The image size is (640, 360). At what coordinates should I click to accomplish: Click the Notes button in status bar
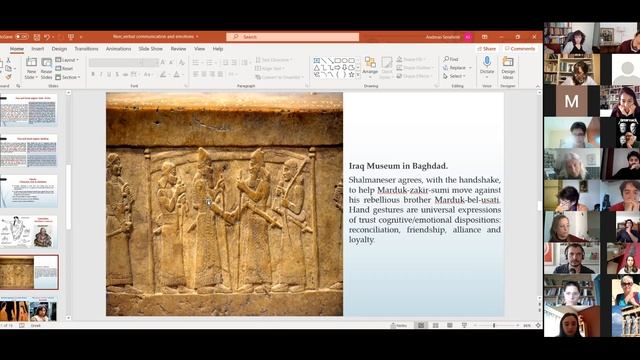[399, 325]
